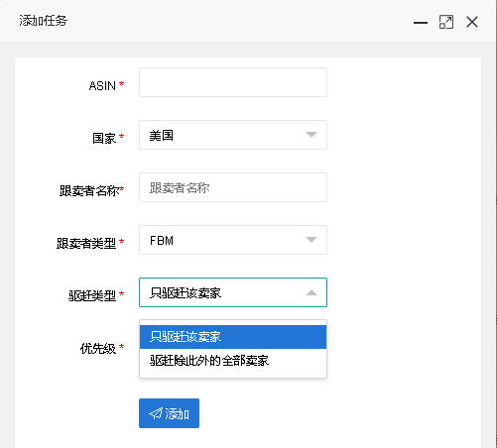Click the 优先级 field label
Viewport: 497px width, 448px height.
(98, 349)
